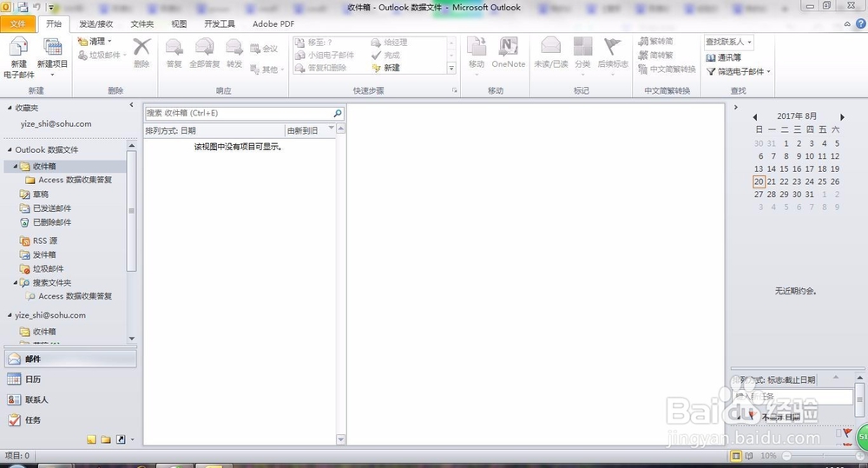Click the Reading view icon in status bar
The image size is (868, 468).
click(749, 456)
